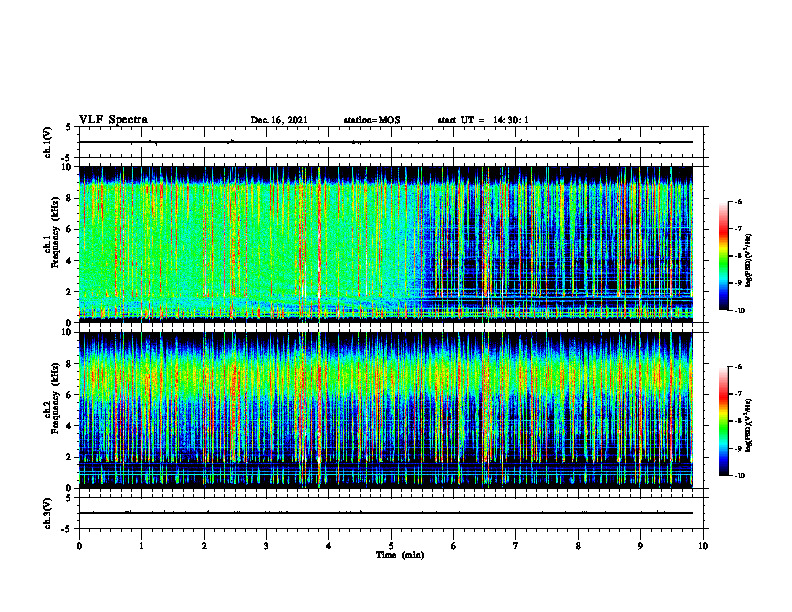Click the ch.2 frequency tick "8"

[70, 364]
